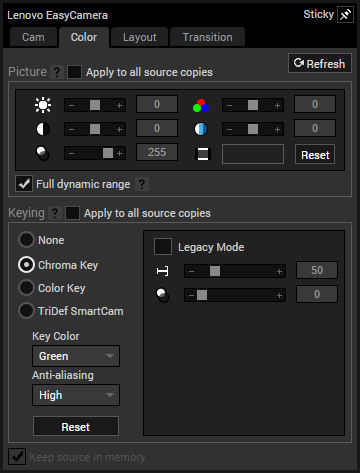Click the saturation value field
Image resolution: width=360 pixels, height=473 pixels.
(x=315, y=128)
